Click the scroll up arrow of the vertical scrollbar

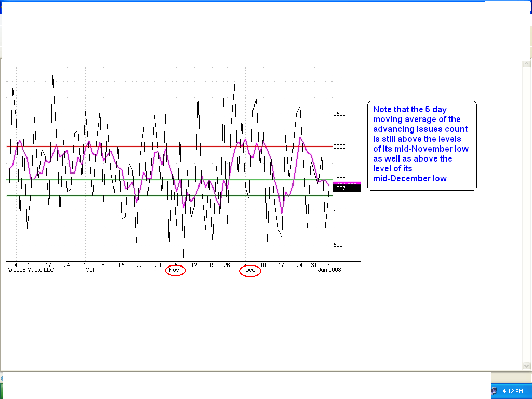[526, 64]
